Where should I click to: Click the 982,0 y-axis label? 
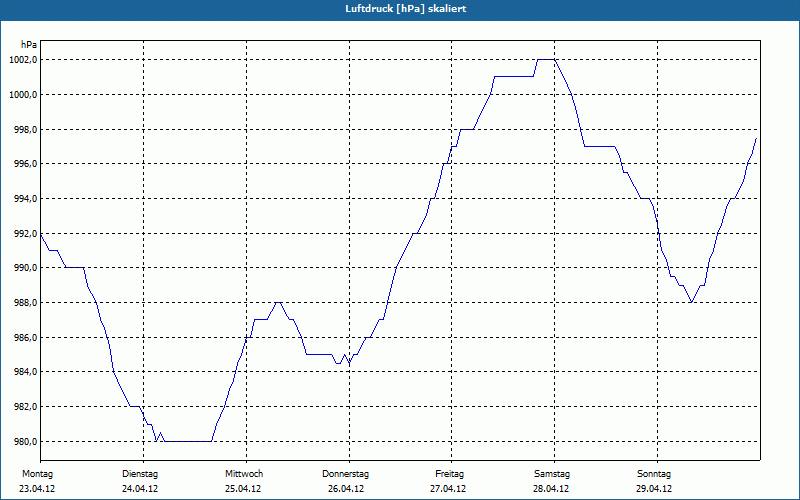(x=25, y=407)
